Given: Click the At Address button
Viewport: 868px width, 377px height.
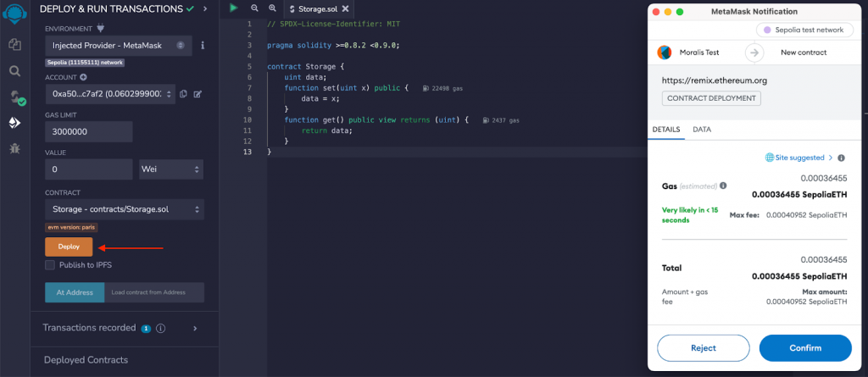Looking at the screenshot, I should (75, 292).
